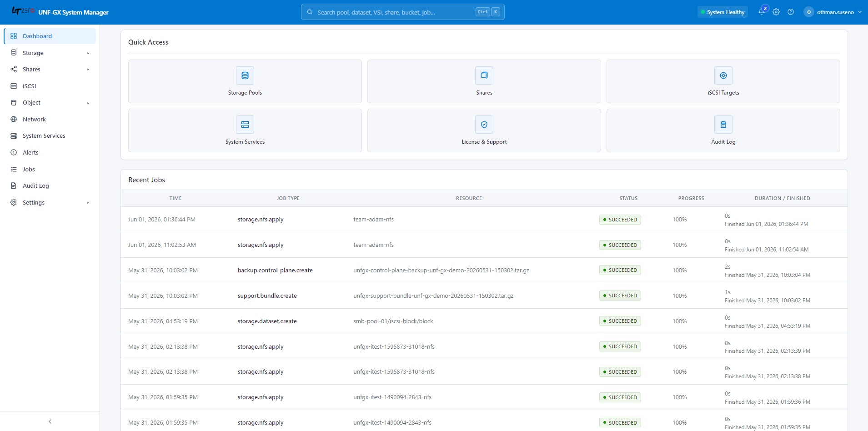
Task: Click job time May 31, 2026, 04:53:19 PM
Action: coord(163,321)
